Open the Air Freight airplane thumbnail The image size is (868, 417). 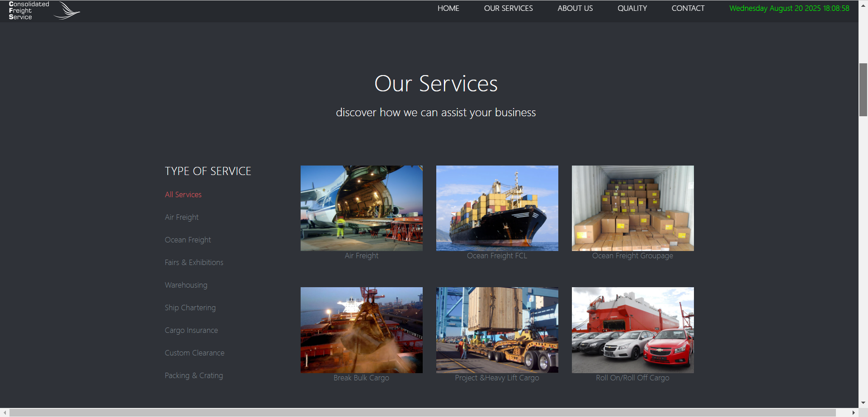tap(362, 208)
